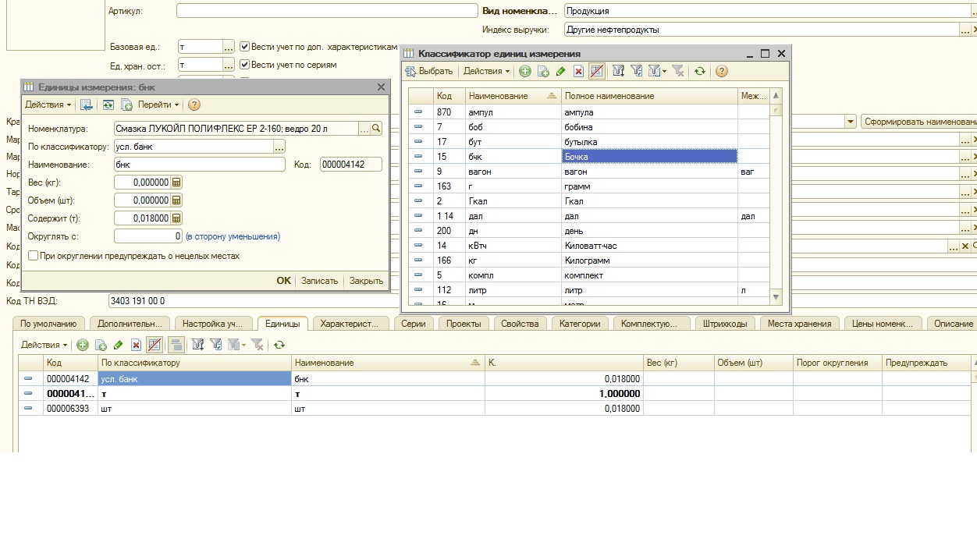Enable При округлении предупреждать о нецелых местах
This screenshot has height=560, width=977.
33,256
